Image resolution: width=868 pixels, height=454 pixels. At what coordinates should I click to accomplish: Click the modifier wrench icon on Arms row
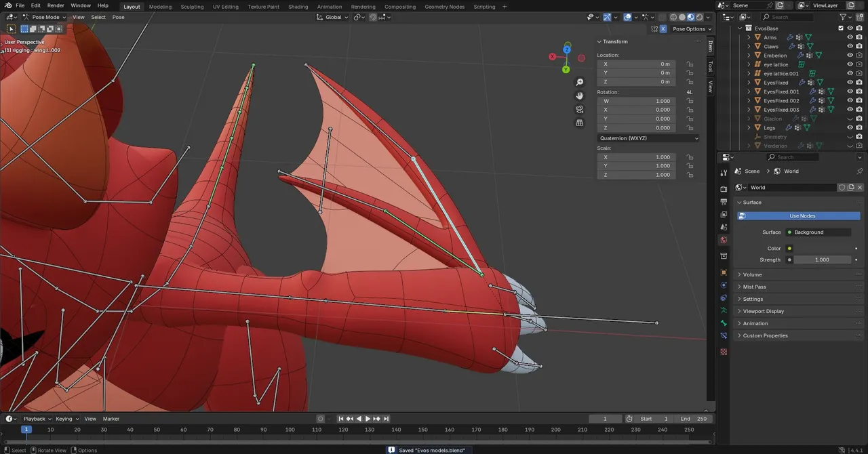[790, 37]
